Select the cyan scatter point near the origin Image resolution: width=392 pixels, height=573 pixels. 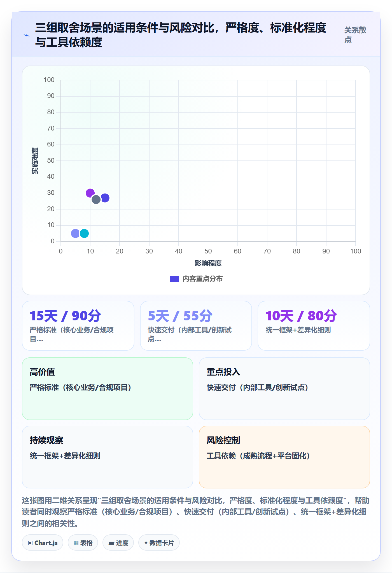pyautogui.click(x=84, y=233)
